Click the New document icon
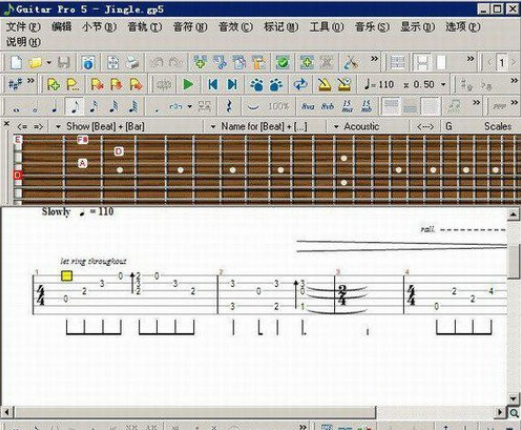The height and width of the screenshot is (430, 521). point(16,63)
